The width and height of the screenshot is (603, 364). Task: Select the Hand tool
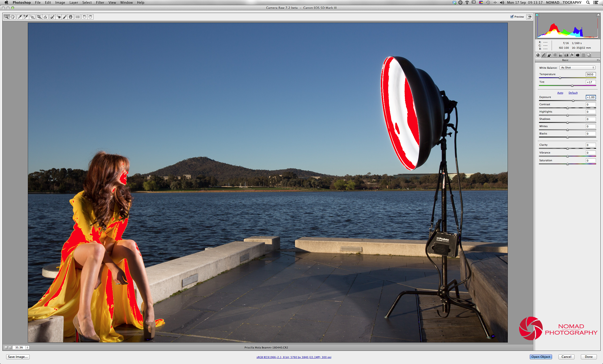point(12,17)
